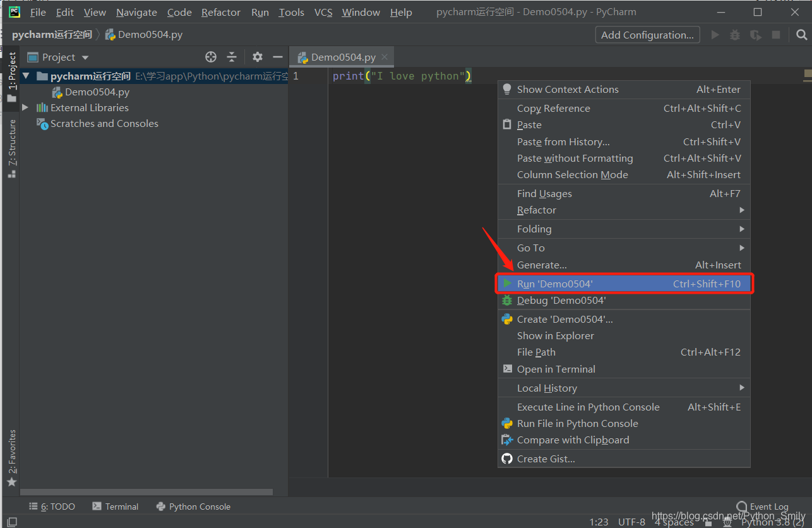
Task: Open the Z: Structure side tool window
Action: 11,148
